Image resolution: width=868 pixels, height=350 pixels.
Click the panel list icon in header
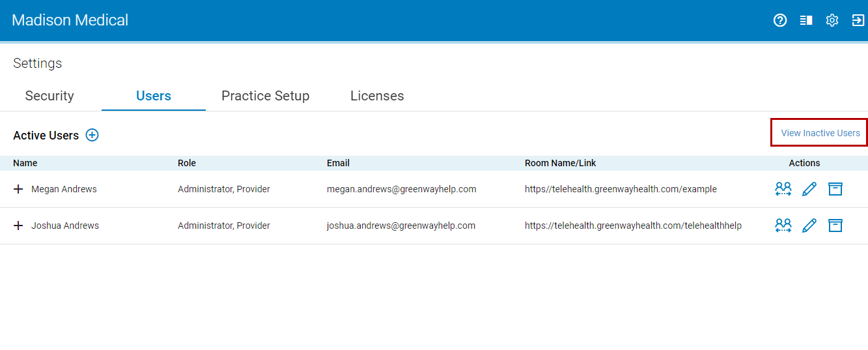pos(806,20)
